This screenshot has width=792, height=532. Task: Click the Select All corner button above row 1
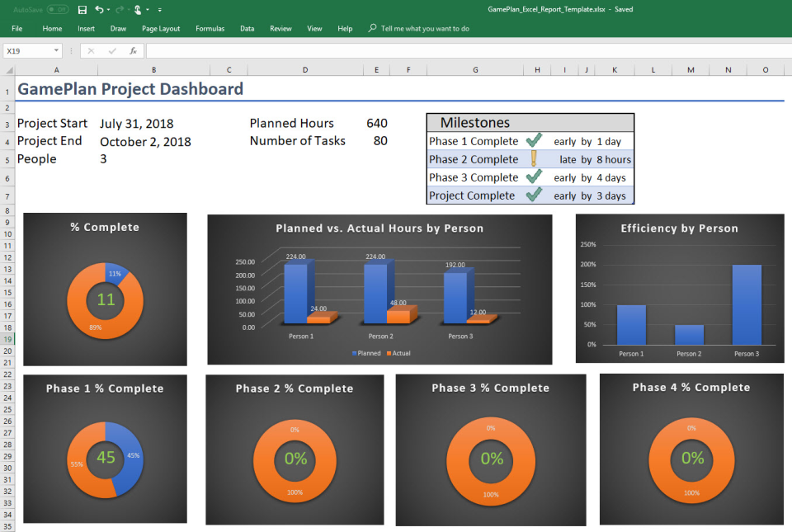coord(8,69)
